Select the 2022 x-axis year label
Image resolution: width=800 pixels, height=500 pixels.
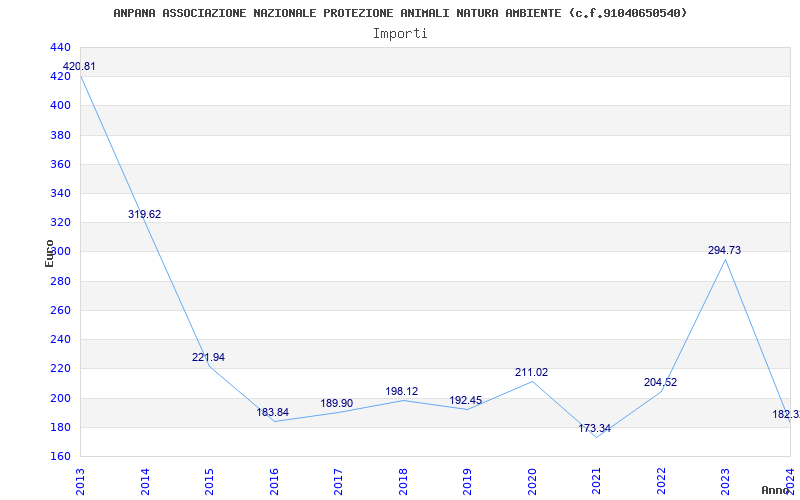(661, 482)
